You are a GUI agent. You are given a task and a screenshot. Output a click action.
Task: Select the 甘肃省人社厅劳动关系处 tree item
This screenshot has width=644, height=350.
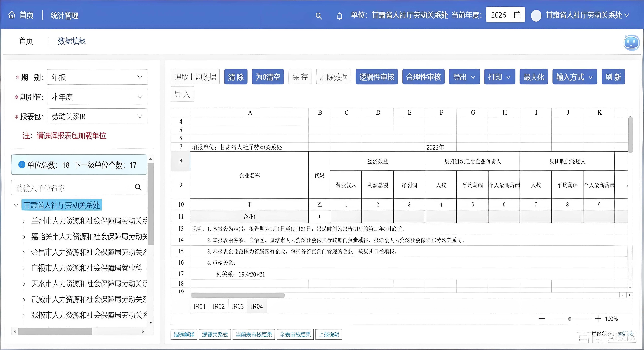[62, 205]
